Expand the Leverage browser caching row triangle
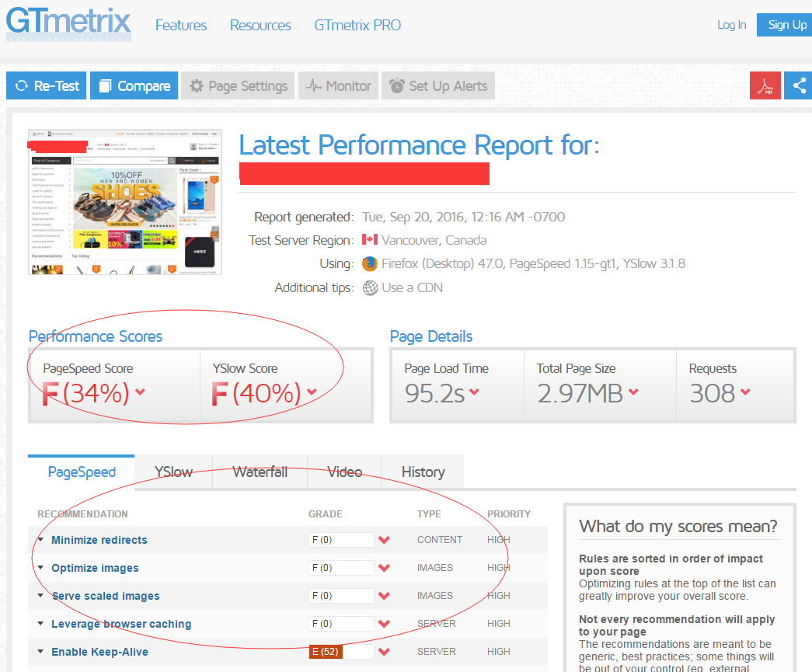812x672 pixels. (x=40, y=623)
